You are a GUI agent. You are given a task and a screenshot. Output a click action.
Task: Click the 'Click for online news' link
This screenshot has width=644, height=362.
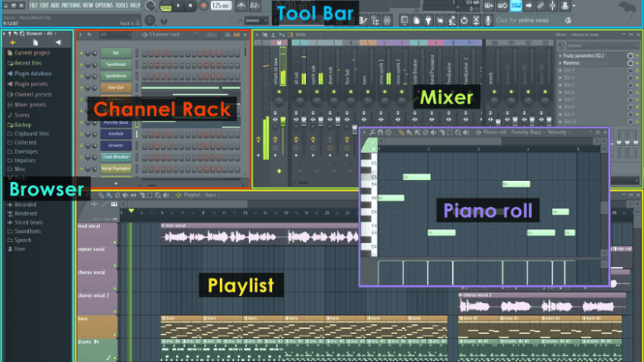pyautogui.click(x=521, y=20)
